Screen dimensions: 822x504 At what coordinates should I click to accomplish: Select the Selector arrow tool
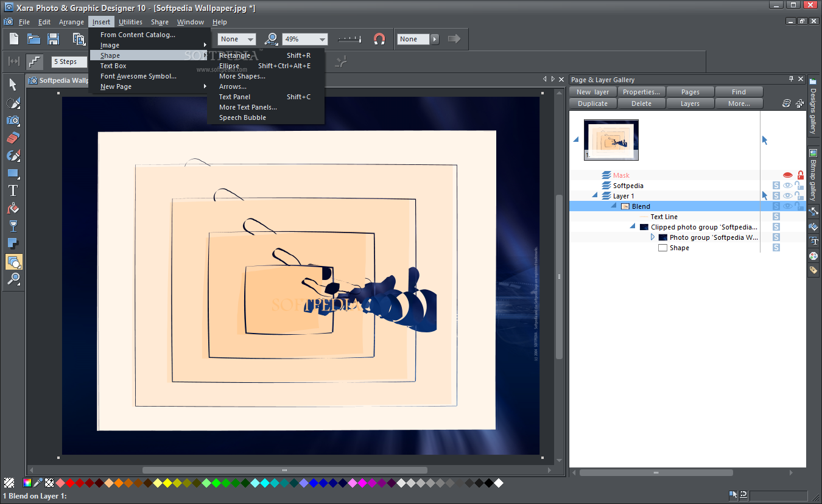tap(13, 85)
